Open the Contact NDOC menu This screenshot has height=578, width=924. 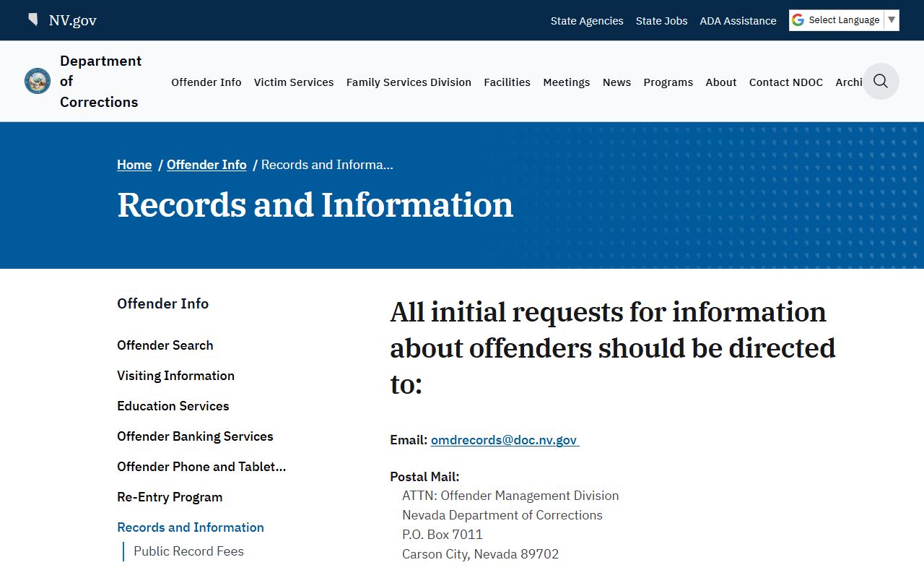786,82
